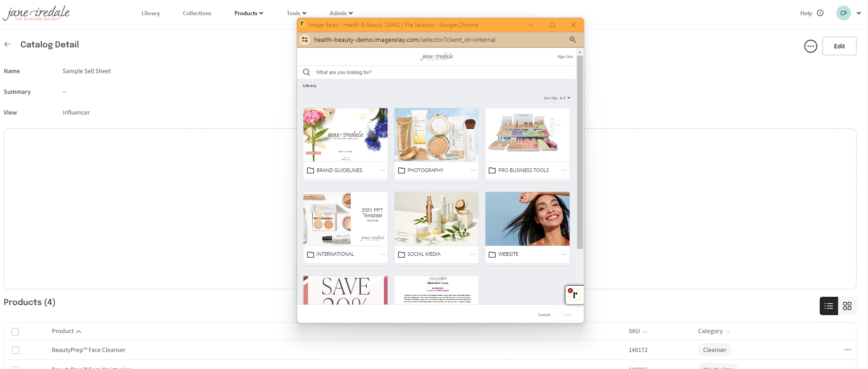
Task: Click folder icon beside PHOTOGRAPHY label
Action: pos(401,170)
